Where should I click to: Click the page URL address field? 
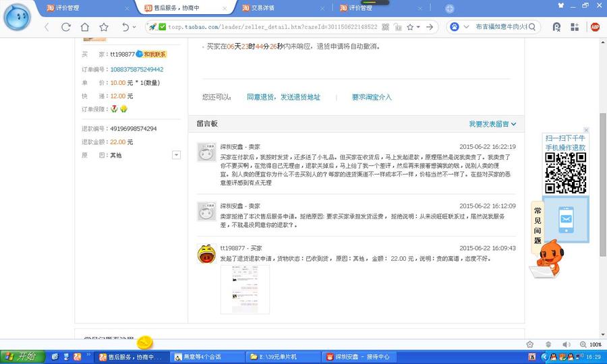click(272, 27)
